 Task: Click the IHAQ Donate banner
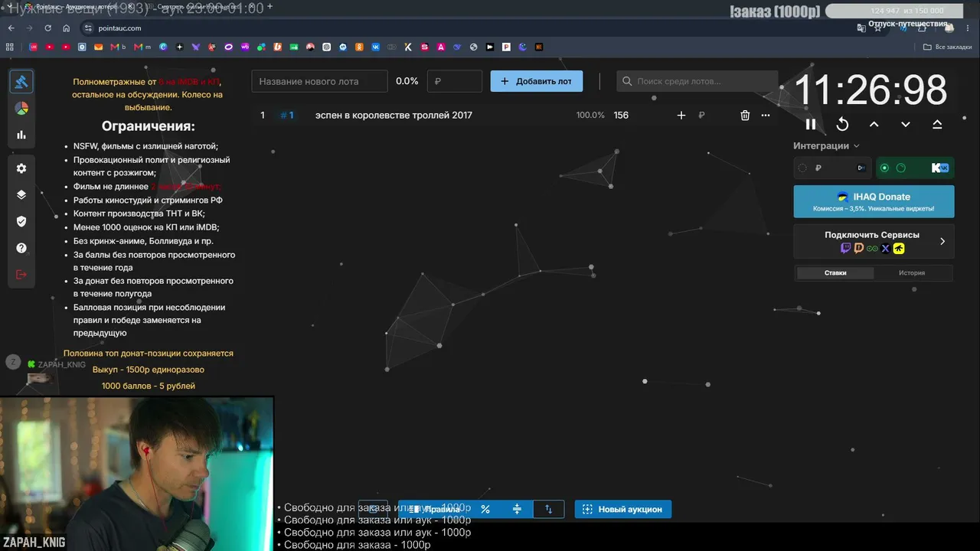pyautogui.click(x=874, y=201)
